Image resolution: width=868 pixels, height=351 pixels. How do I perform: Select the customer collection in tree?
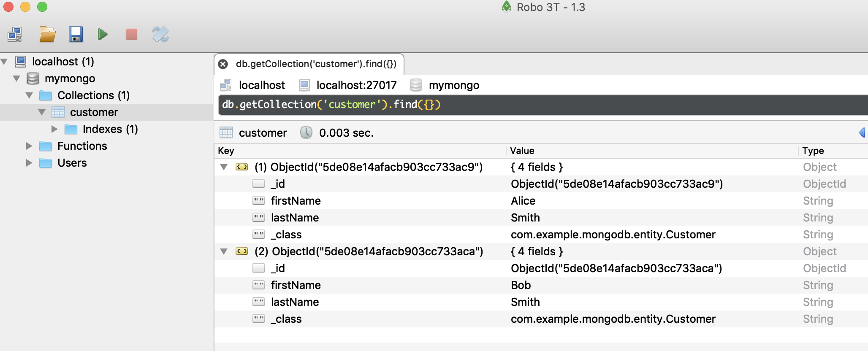coord(94,112)
